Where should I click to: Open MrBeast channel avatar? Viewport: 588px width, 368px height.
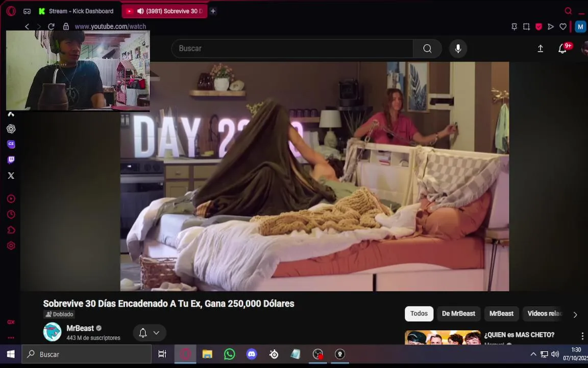[x=52, y=332]
